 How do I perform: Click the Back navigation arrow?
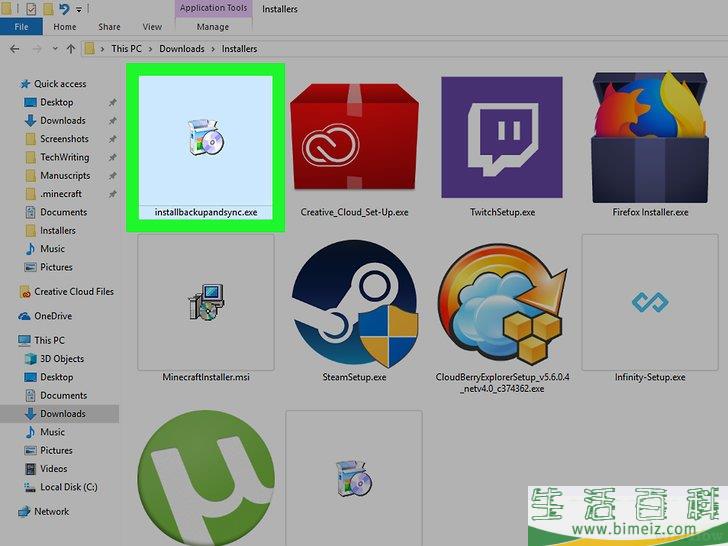(15, 49)
